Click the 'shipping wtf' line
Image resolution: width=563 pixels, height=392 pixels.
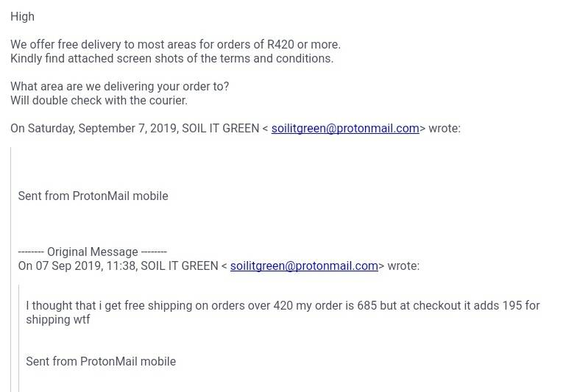[58, 319]
